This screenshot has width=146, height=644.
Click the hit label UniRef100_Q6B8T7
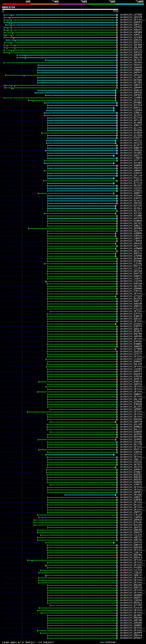(x=131, y=193)
